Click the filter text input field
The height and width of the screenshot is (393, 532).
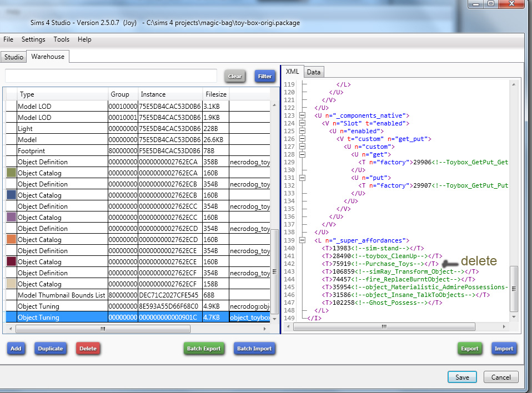111,76
